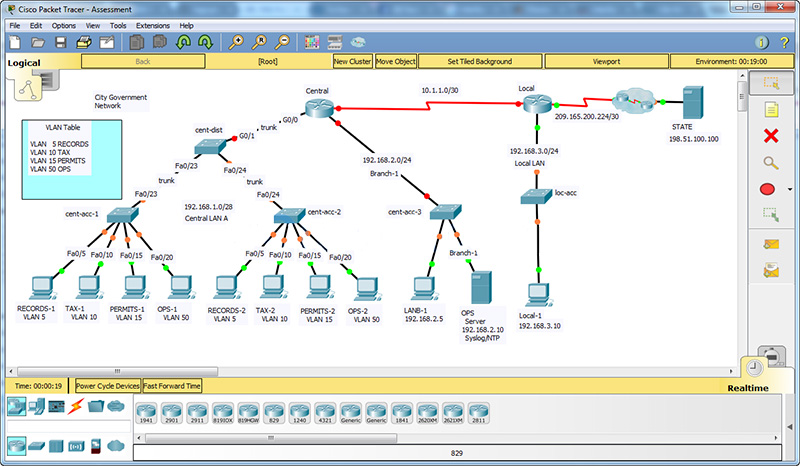Add a simple PDU envelope

tap(771, 244)
